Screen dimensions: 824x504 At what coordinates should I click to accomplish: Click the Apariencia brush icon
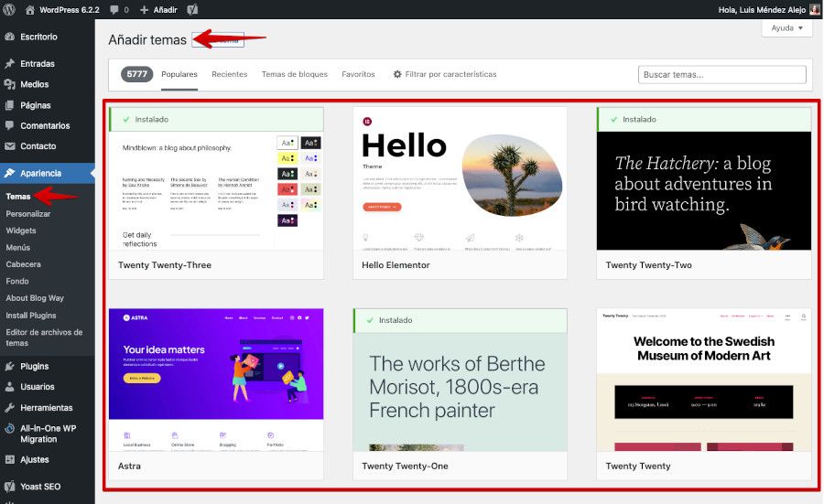pos(9,173)
